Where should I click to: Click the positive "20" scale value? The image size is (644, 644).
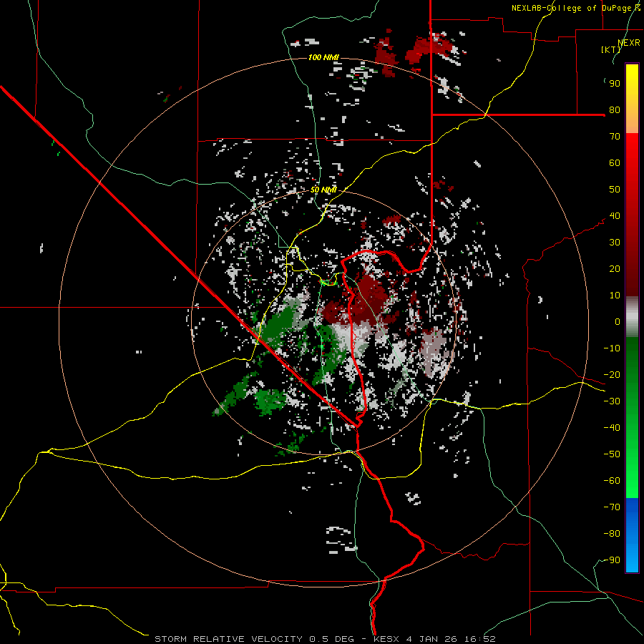point(615,268)
